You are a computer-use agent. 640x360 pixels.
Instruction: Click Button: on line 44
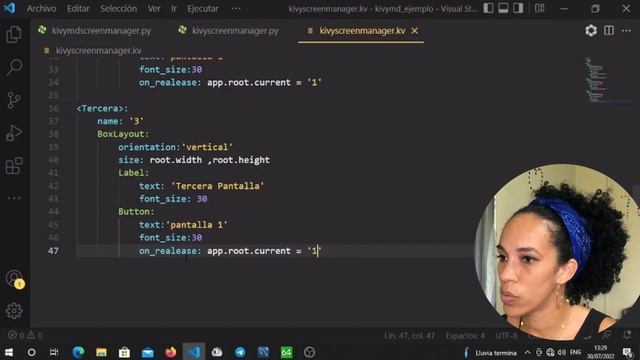pyautogui.click(x=136, y=211)
